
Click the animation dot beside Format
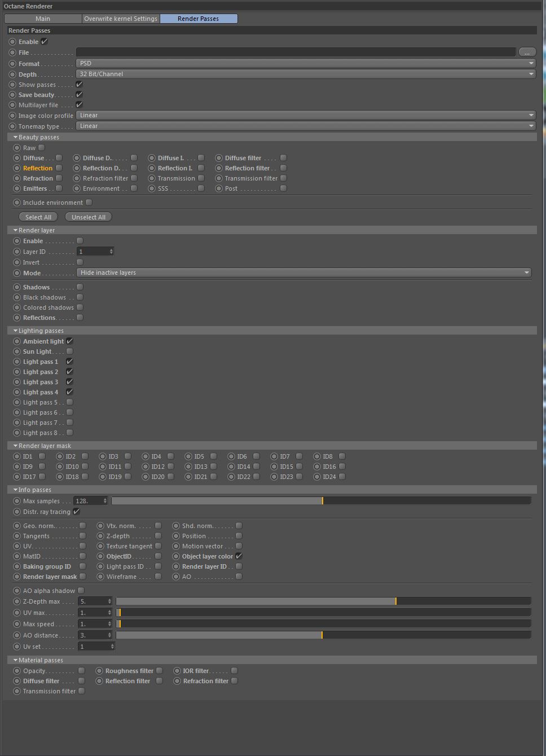click(x=12, y=64)
